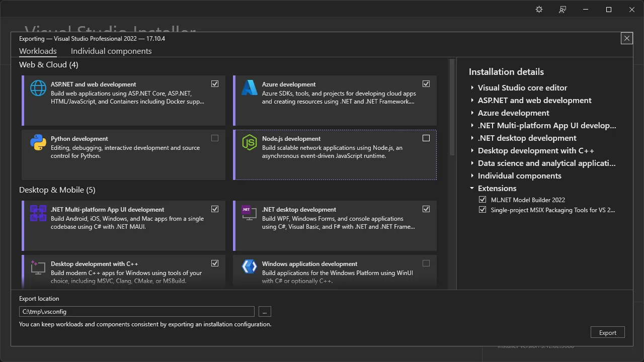Viewport: 644px width, 362px height.
Task: Browse for export location with ellipsis button
Action: pos(265,311)
